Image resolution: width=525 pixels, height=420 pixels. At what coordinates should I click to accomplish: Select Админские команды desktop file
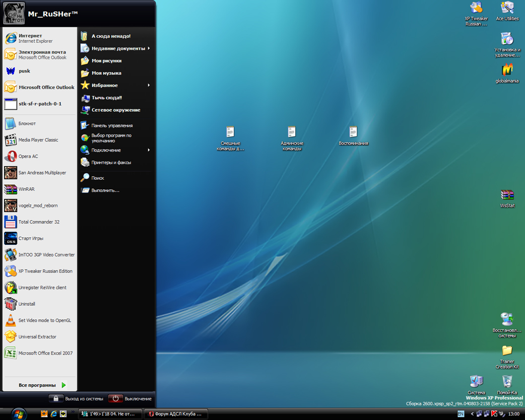292,138
